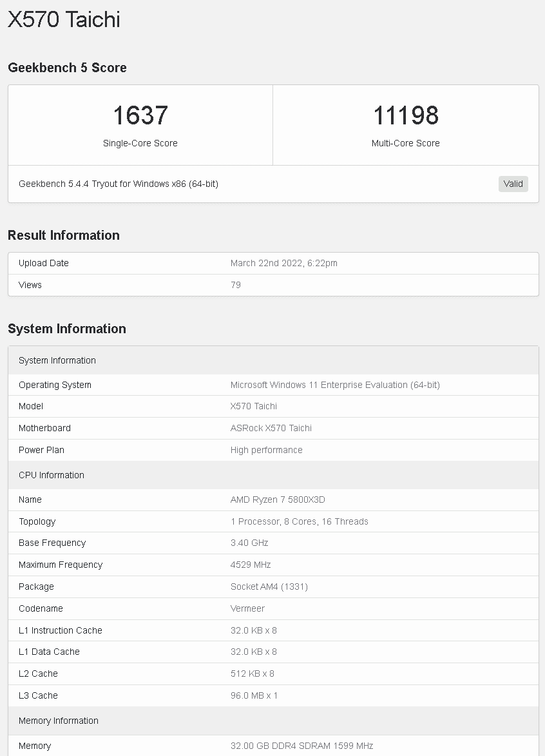Click the large System Information heading

pos(67,329)
